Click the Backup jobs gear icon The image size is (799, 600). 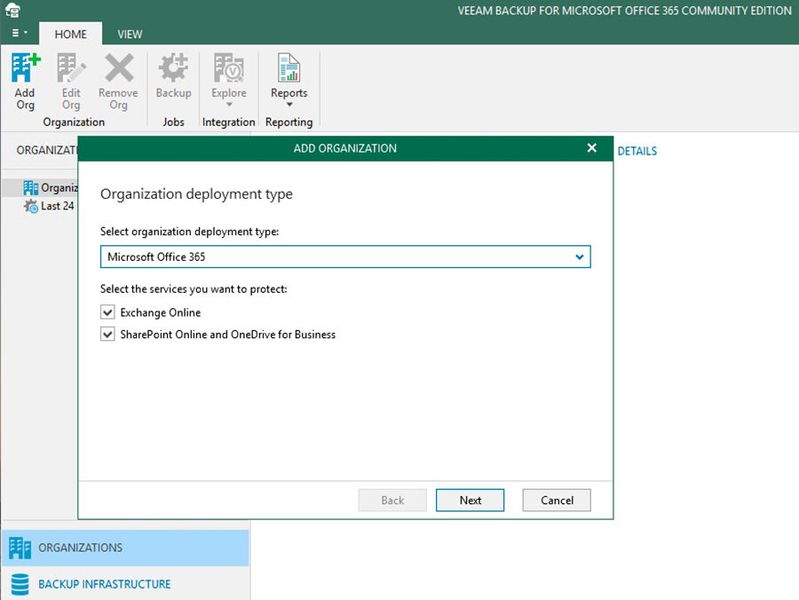[x=173, y=68]
